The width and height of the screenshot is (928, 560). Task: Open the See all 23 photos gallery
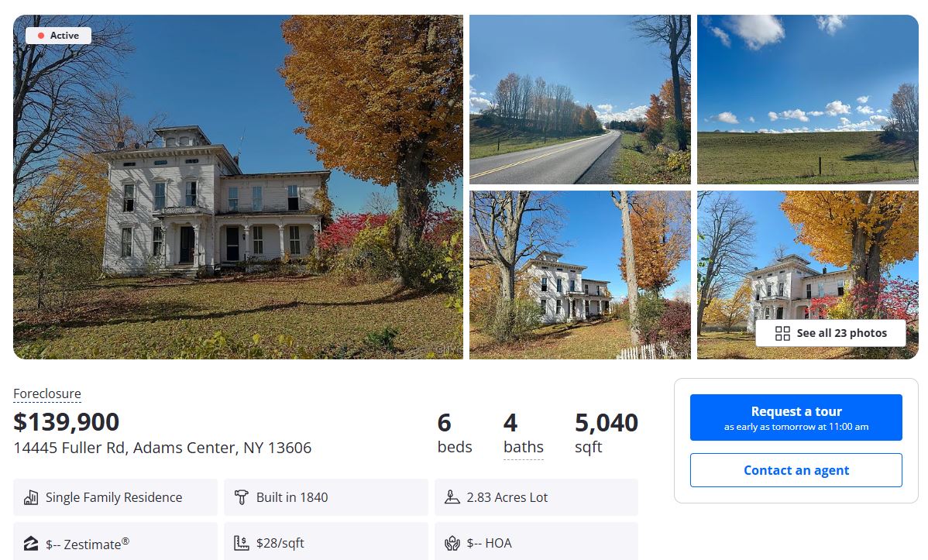[830, 333]
